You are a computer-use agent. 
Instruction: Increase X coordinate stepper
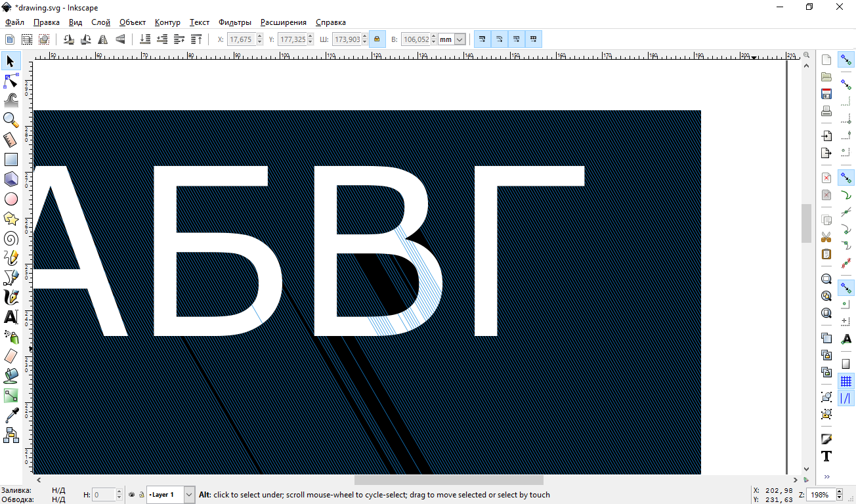click(x=259, y=37)
